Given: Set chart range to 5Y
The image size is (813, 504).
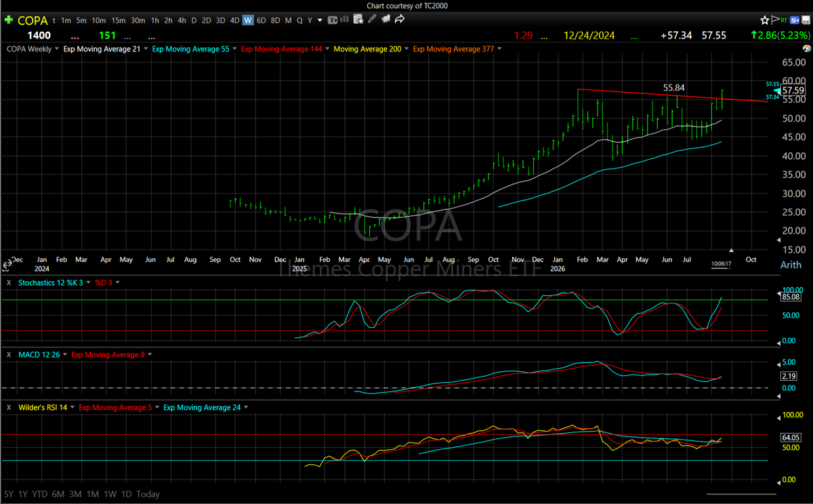Looking at the screenshot, I should 9,494.
